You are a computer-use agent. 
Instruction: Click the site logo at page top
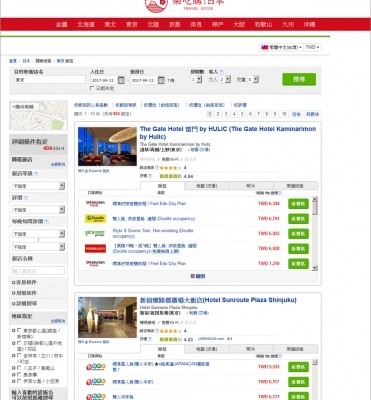[x=184, y=5]
